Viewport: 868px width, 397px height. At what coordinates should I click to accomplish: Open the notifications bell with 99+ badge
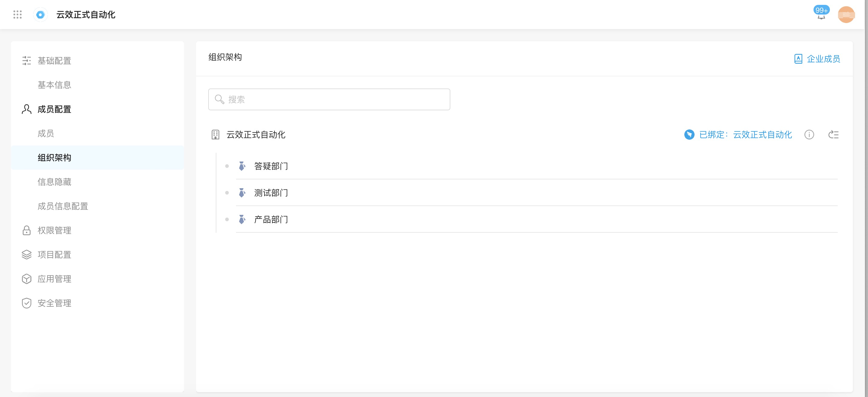tap(821, 15)
